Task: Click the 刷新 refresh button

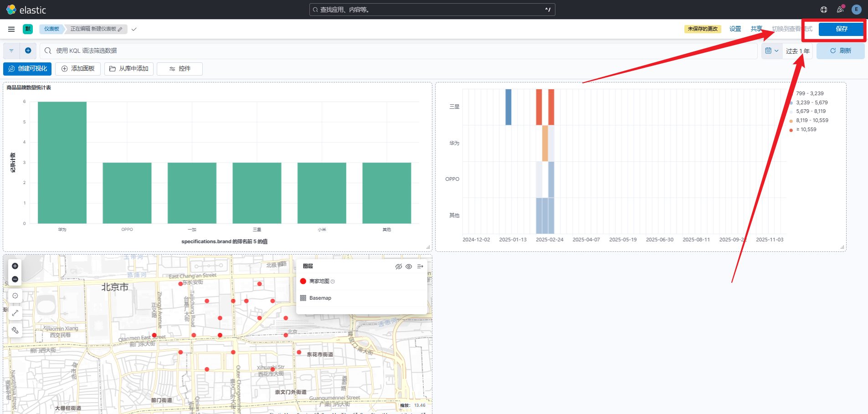Action: [x=840, y=51]
